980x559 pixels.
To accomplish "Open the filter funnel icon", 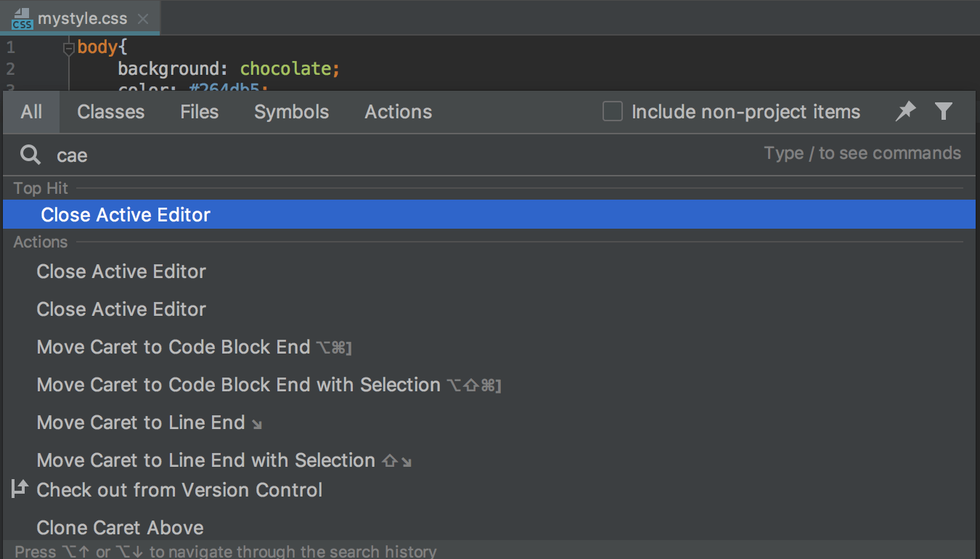I will [943, 111].
